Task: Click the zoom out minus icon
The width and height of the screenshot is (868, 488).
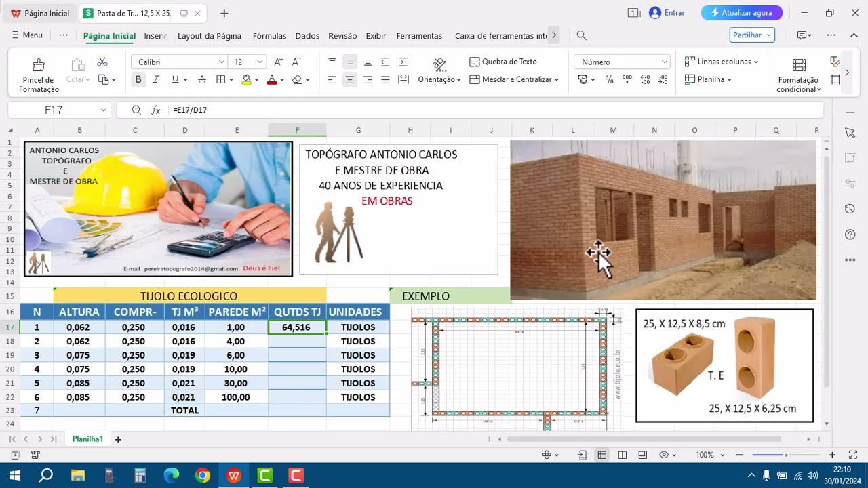Action: pos(740,455)
